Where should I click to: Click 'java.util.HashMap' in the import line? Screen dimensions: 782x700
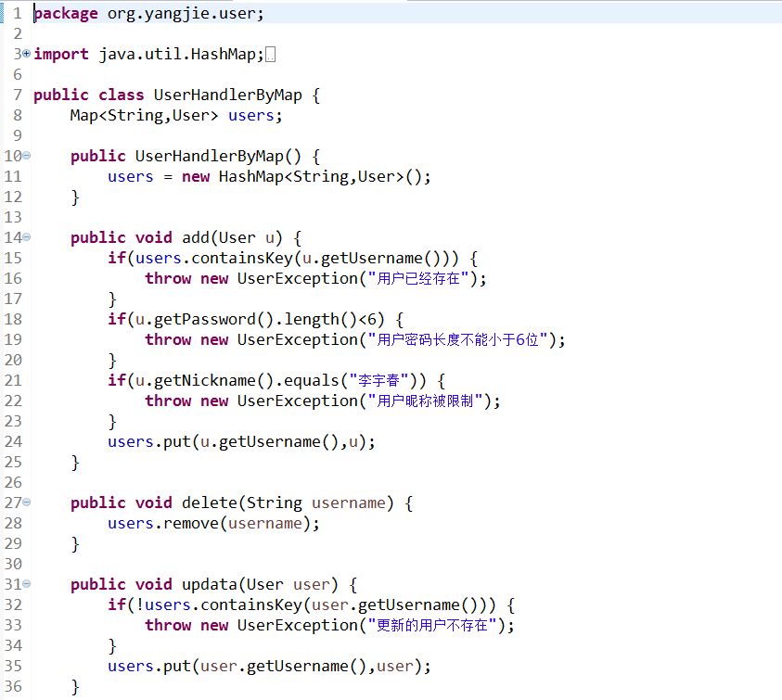(x=177, y=55)
